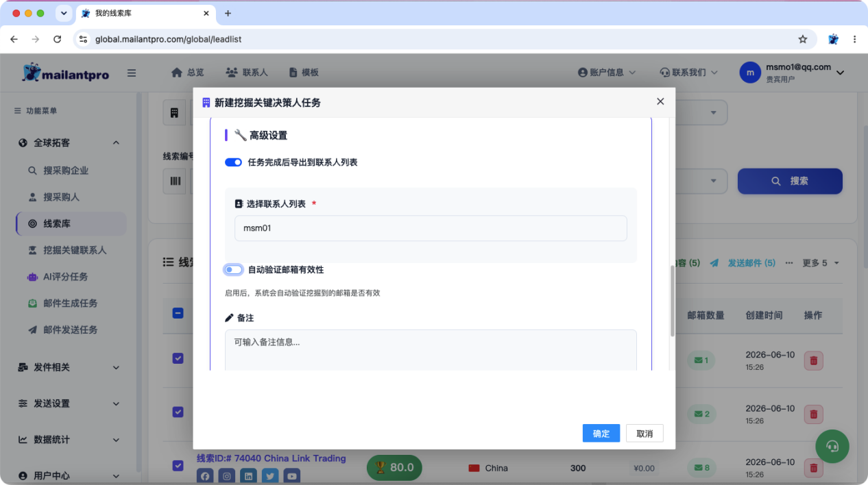Click the blue user avatar 'm'
The image size is (868, 485).
coord(750,73)
